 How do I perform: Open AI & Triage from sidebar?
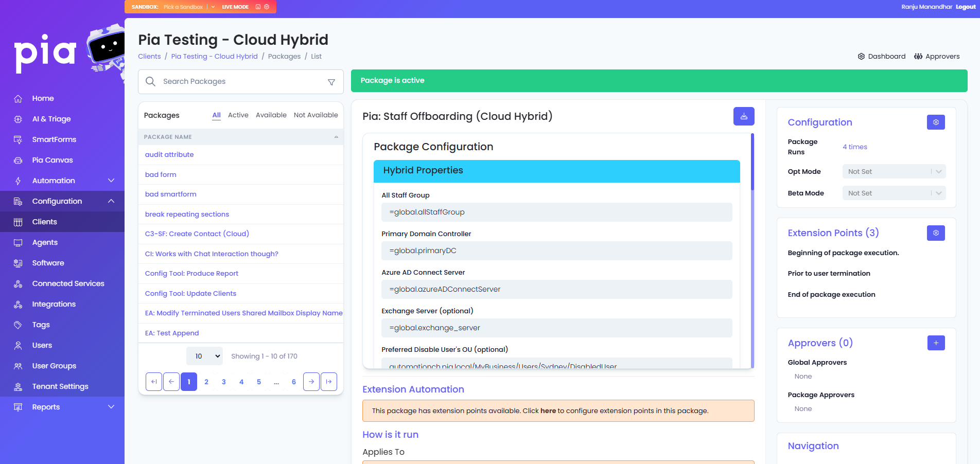(51, 119)
